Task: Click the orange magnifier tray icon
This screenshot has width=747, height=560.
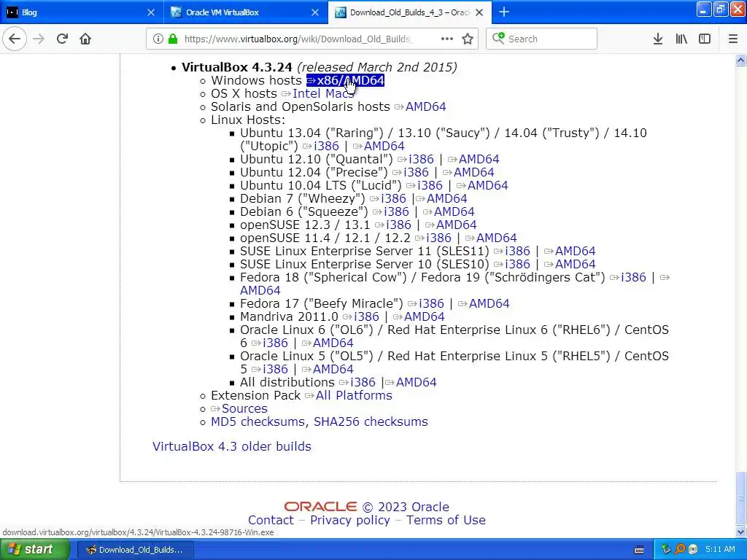Action: [680, 549]
